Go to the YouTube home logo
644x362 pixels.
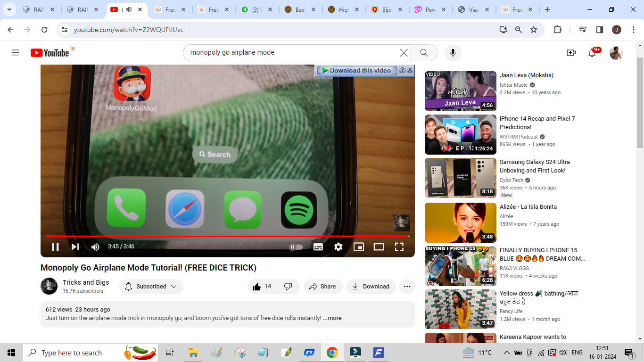50,53
